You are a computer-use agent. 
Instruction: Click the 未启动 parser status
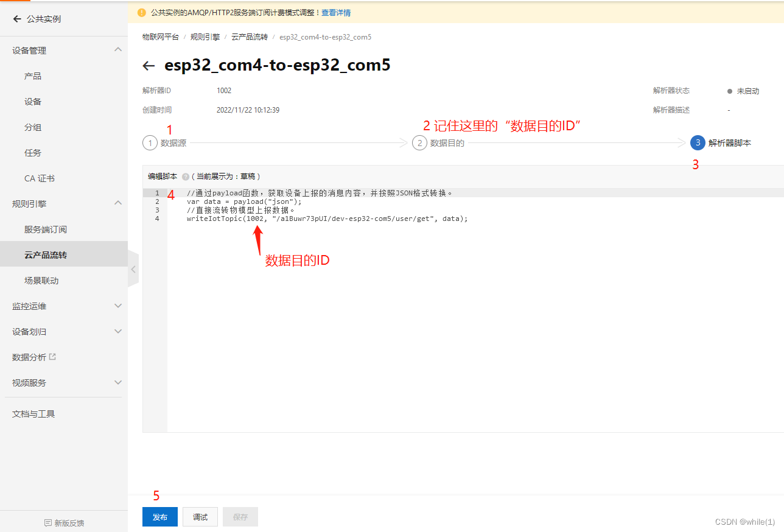coord(748,91)
